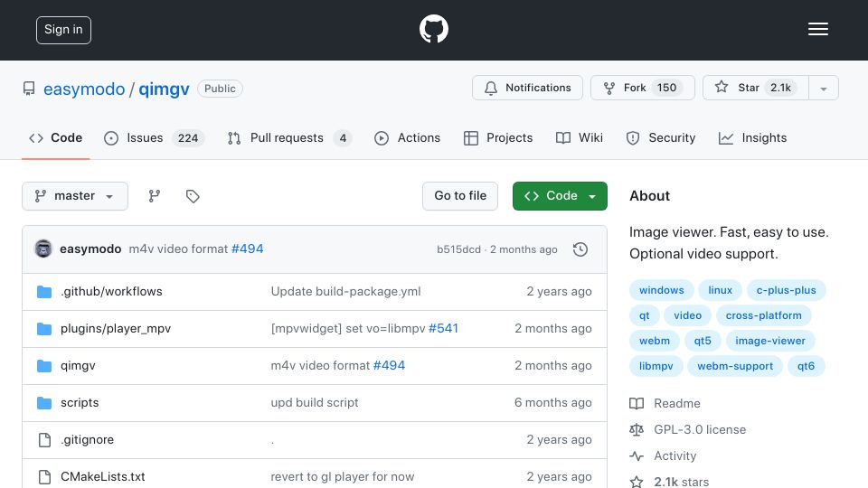
Task: Open the .github/workflows folder
Action: tap(111, 292)
